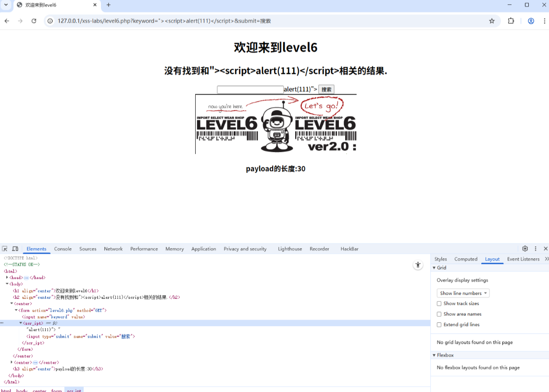Switch sidebar to Styles tab
The image size is (549, 392).
point(440,259)
